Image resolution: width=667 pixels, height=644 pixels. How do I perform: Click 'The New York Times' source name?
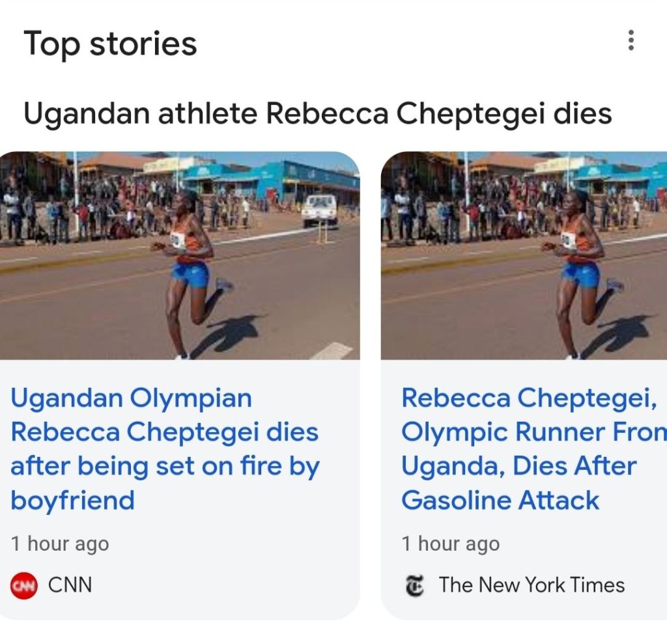point(532,585)
